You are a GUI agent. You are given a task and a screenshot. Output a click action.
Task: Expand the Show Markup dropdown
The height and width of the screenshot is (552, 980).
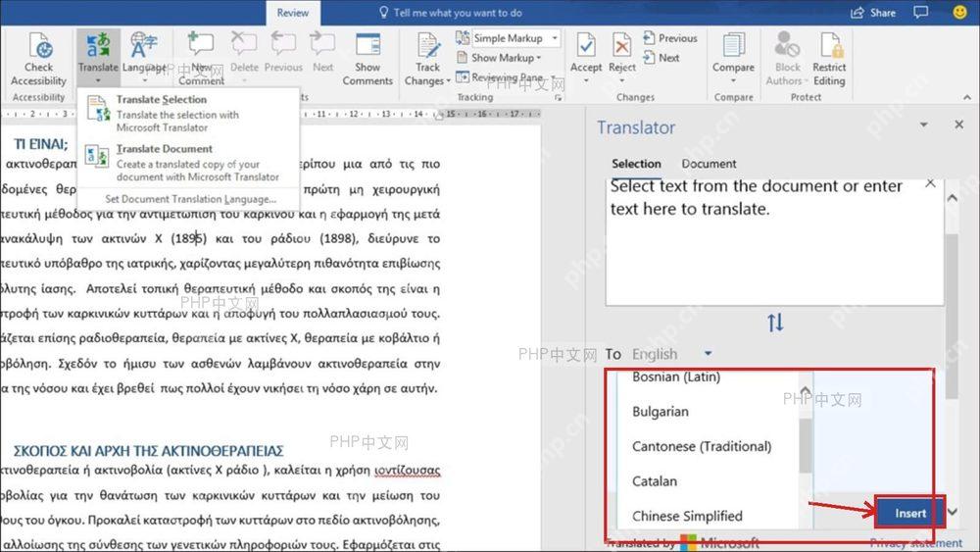[x=539, y=58]
